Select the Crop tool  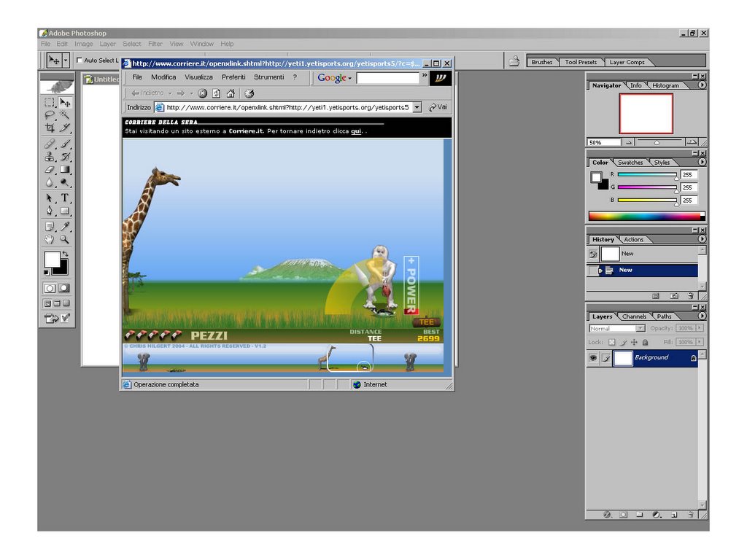point(50,127)
